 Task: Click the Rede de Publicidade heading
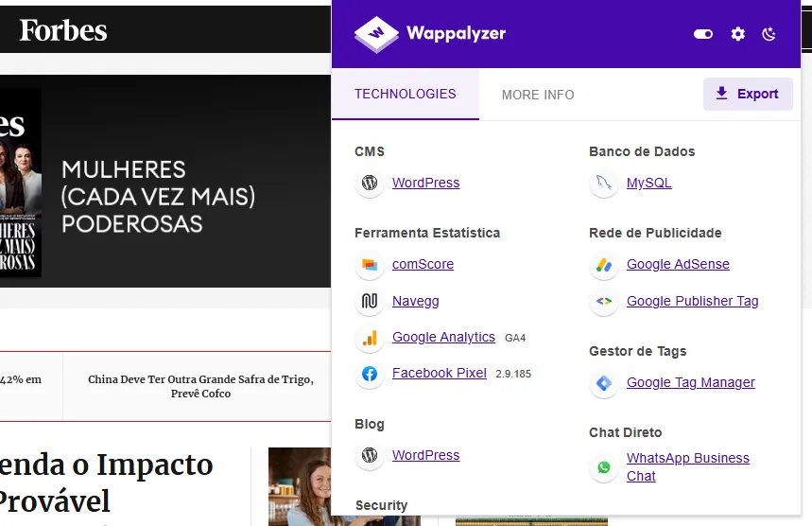pos(655,234)
